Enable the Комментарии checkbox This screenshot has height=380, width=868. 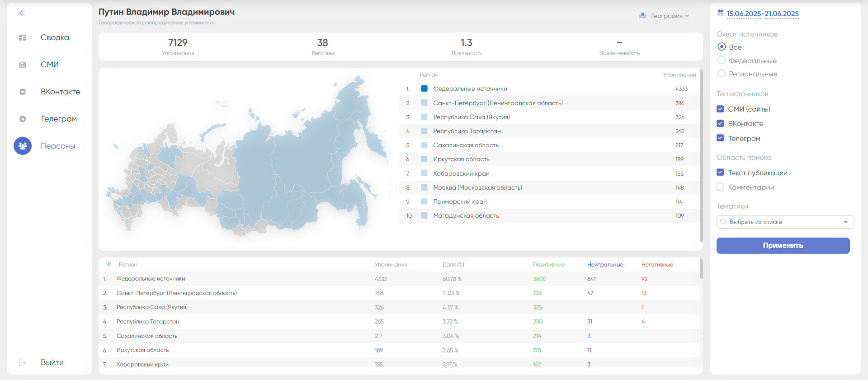tap(720, 187)
